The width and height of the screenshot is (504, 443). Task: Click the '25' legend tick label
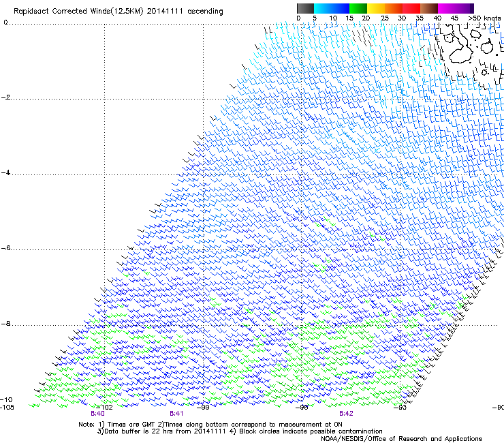click(x=385, y=18)
